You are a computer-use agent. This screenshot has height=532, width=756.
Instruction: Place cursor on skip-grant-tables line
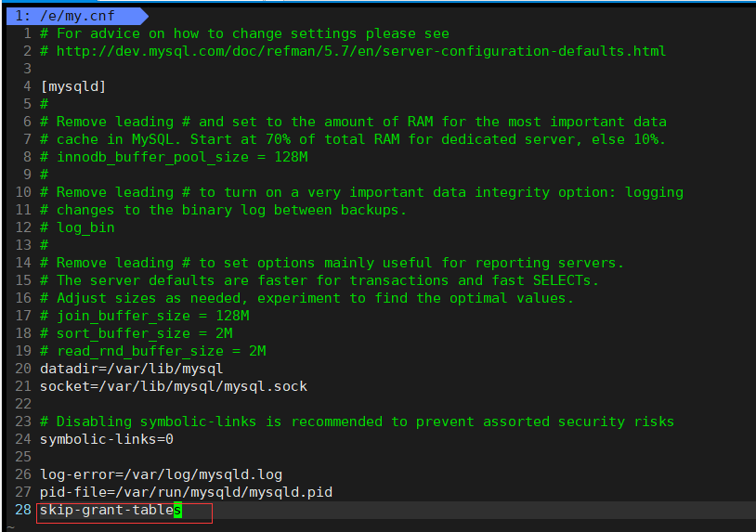[x=111, y=511]
